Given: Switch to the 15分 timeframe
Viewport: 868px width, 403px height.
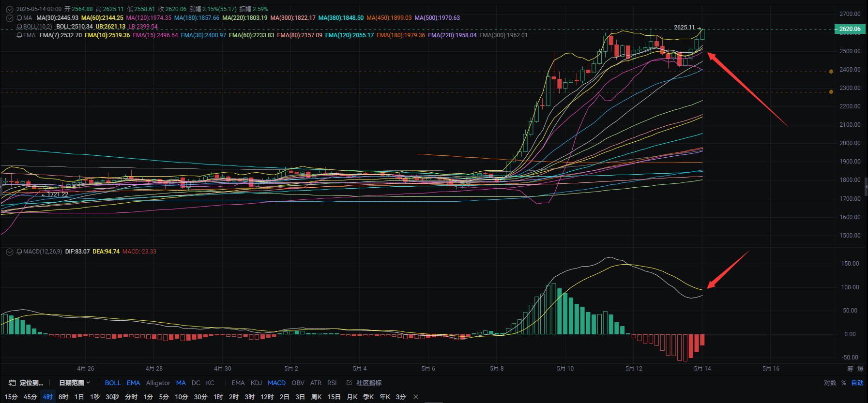Looking at the screenshot, I should click(x=11, y=397).
